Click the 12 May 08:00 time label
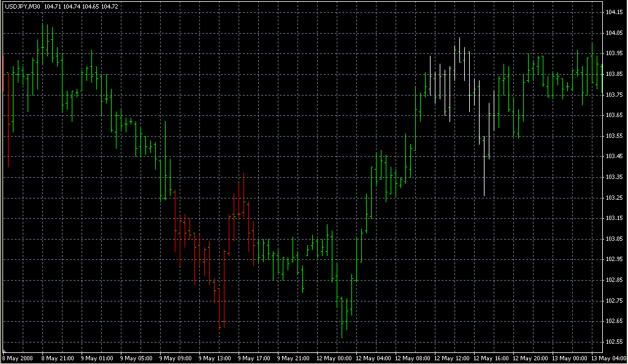This screenshot has width=628, height=364. [413, 358]
